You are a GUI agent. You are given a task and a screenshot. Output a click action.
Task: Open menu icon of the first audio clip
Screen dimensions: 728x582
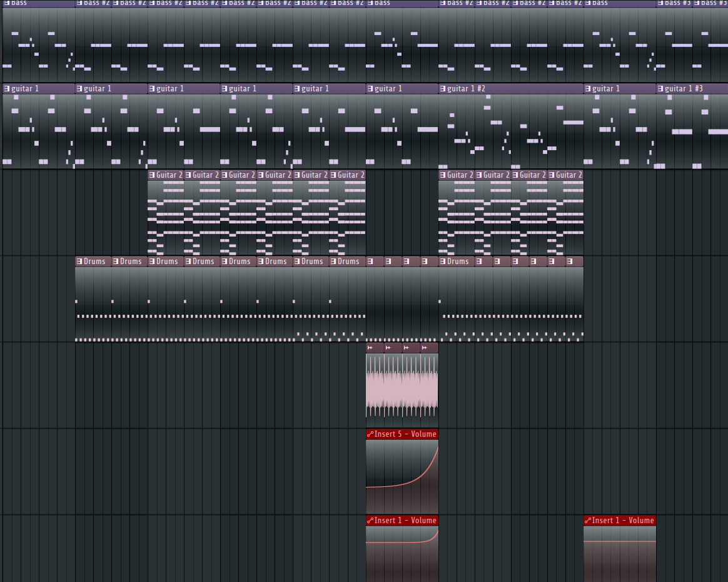(x=370, y=347)
